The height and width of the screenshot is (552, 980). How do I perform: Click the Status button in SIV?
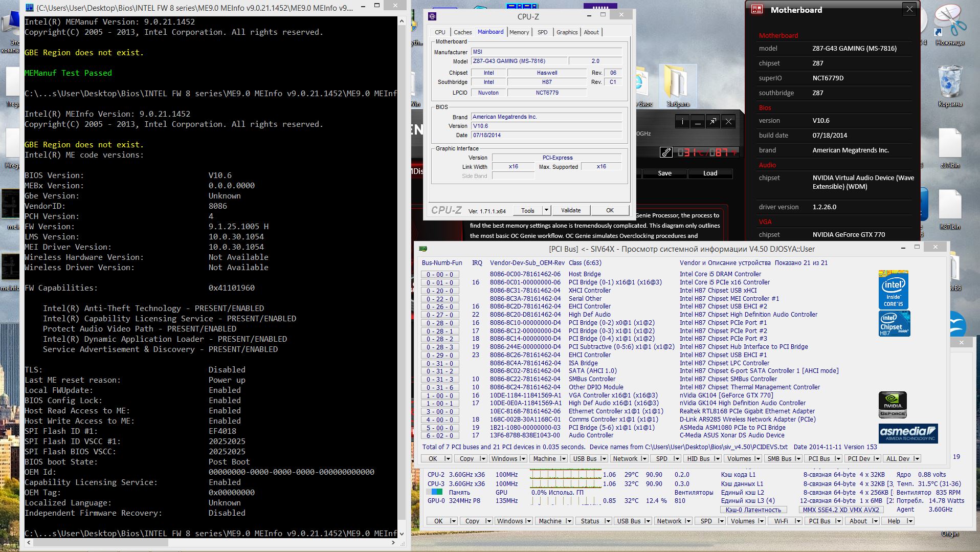tap(590, 521)
